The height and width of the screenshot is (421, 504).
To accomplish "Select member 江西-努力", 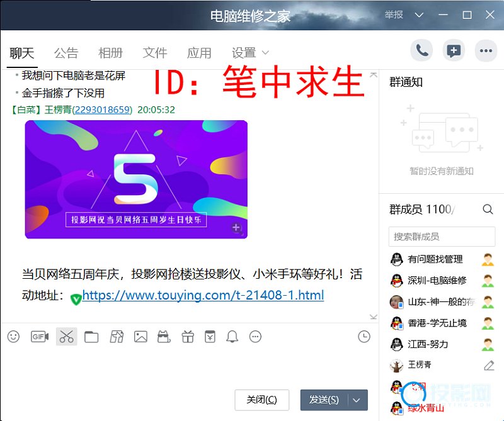I will click(x=428, y=344).
